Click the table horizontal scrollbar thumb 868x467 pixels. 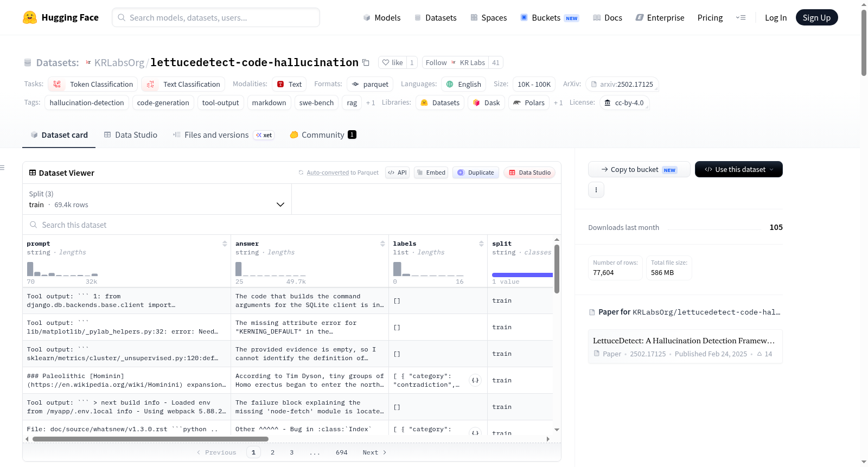[x=150, y=439]
